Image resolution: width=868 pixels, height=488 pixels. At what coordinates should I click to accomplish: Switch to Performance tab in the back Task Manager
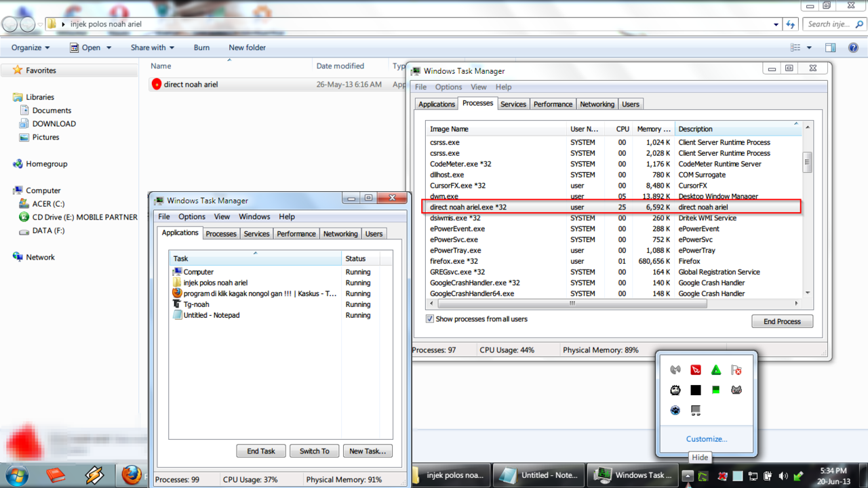(553, 104)
